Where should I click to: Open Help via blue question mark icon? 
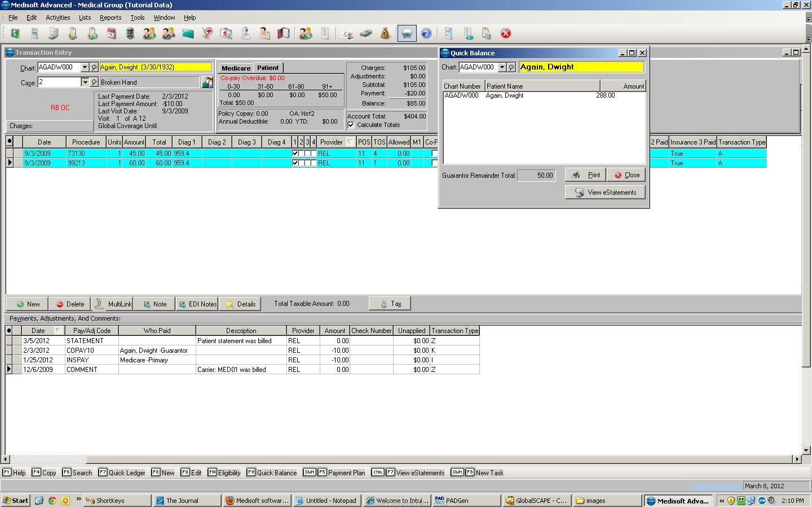(x=426, y=33)
